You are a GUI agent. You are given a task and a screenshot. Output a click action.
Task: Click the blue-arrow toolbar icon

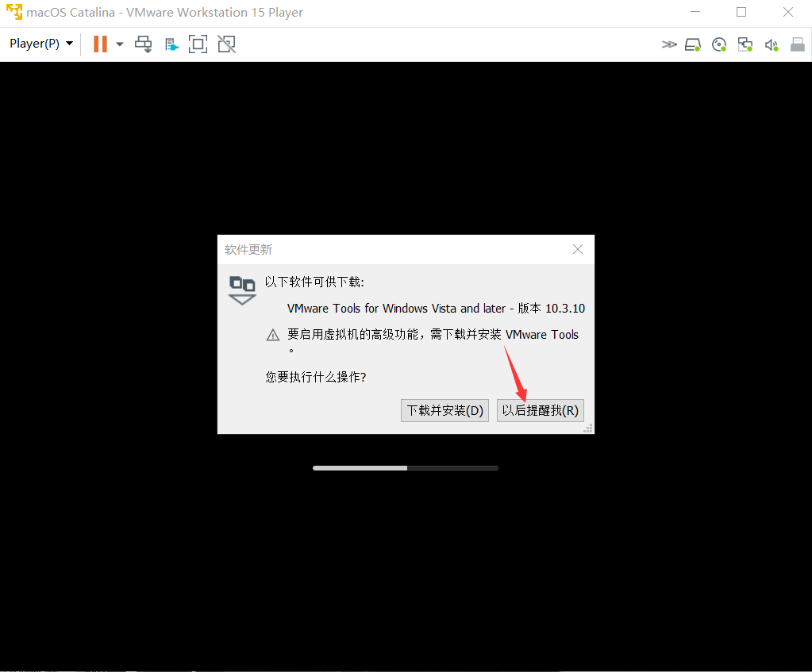[x=171, y=44]
